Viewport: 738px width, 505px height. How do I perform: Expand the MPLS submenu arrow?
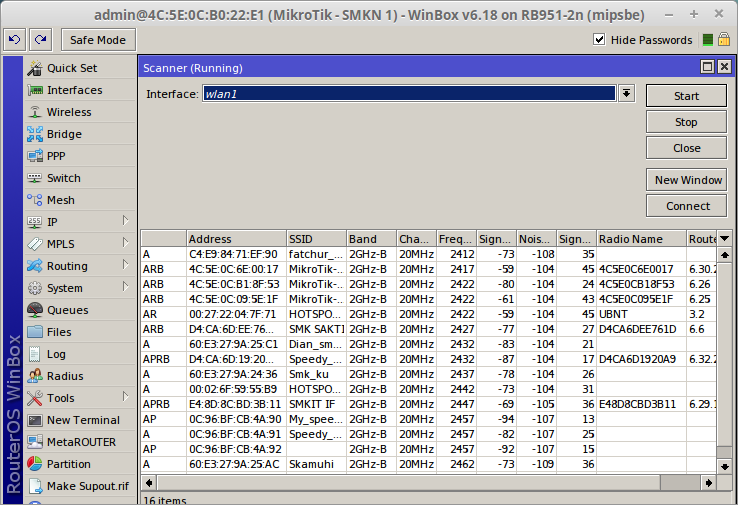pos(125,242)
